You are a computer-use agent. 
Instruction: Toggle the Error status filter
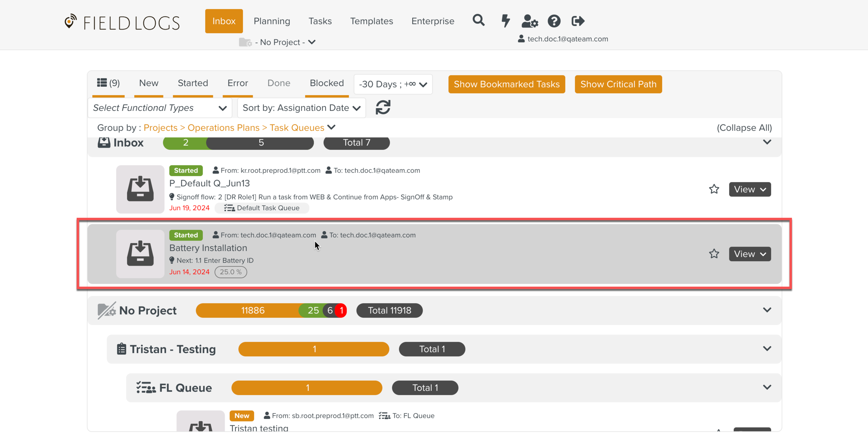coord(238,83)
